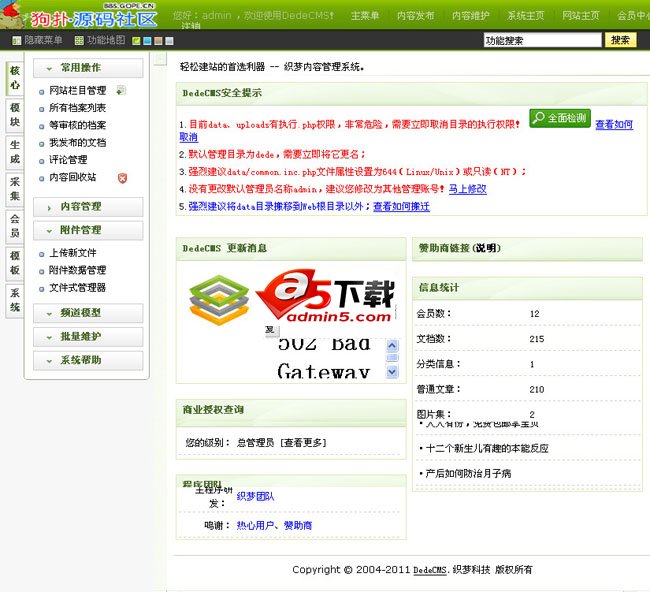
Task: Open article 十二个新生儿有趣的本能反应
Action: (487, 448)
